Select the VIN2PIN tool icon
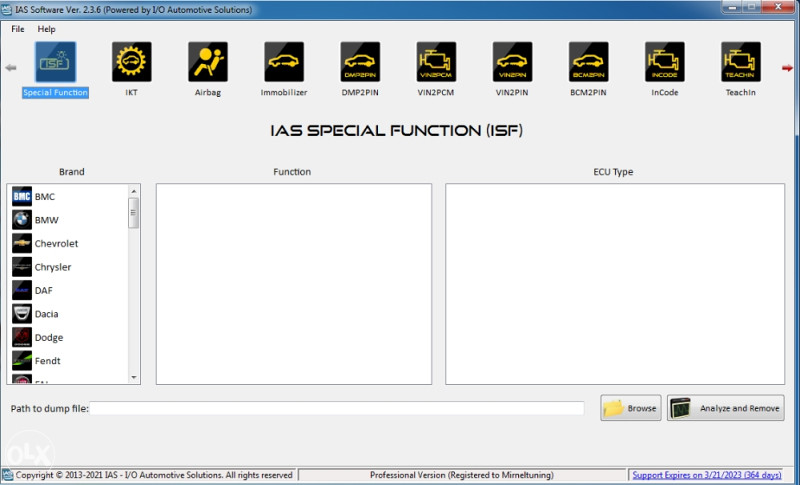Image resolution: width=800 pixels, height=485 pixels. 512,62
